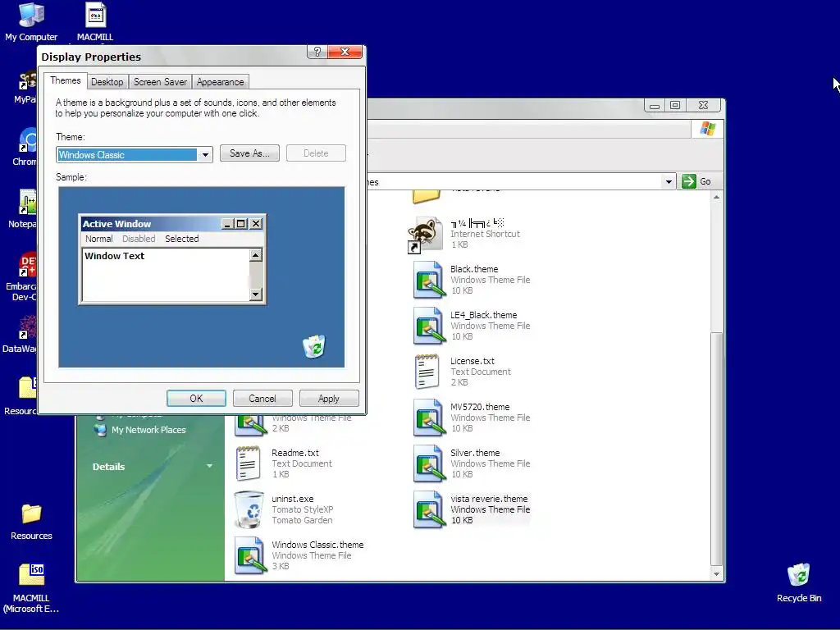Click the 'vista reverie.theme' file name

pyautogui.click(x=489, y=499)
